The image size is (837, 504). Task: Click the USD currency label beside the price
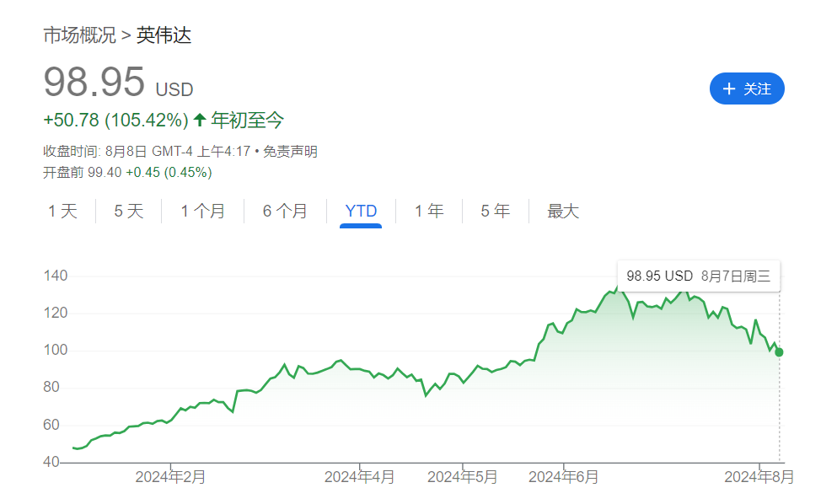(x=174, y=89)
